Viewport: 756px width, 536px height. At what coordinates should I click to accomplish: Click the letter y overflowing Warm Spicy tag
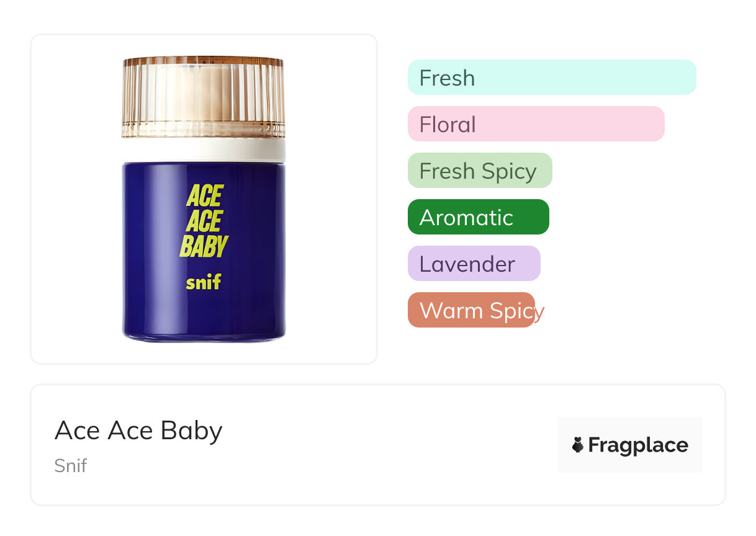tap(540, 311)
